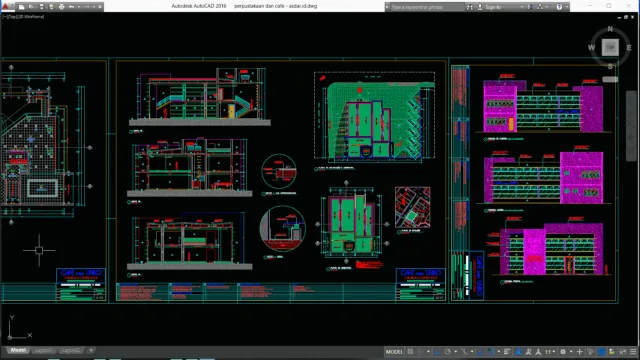Restore down the drawing window

tap(626, 17)
